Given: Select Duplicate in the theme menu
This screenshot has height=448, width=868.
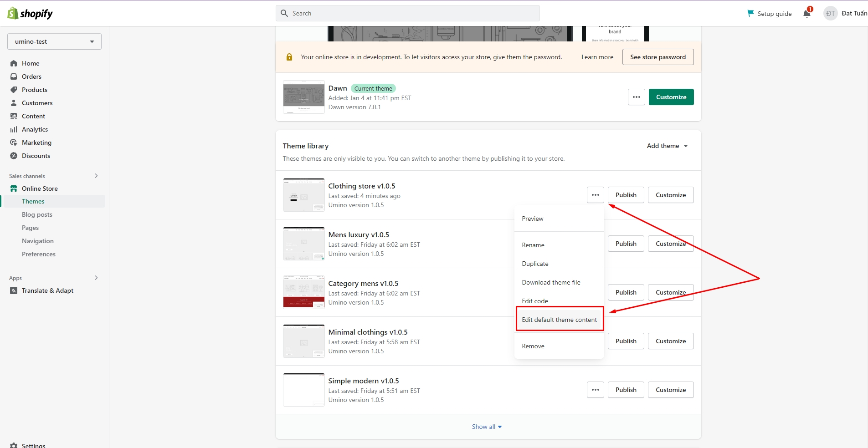Looking at the screenshot, I should [535, 264].
